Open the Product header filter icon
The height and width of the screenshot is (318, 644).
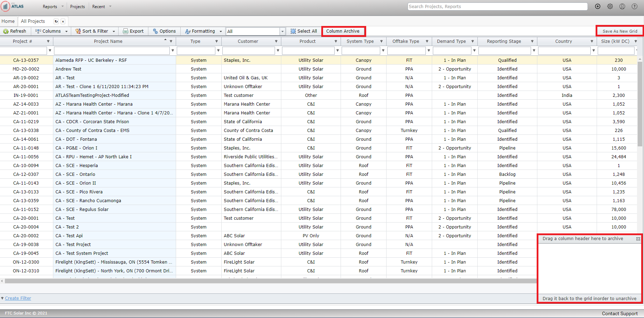[x=336, y=41]
